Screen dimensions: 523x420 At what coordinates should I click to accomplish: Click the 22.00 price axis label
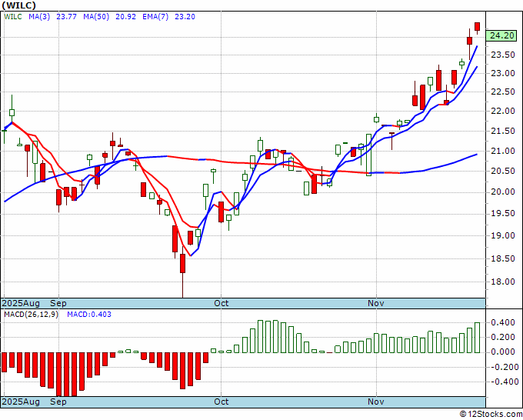click(503, 111)
